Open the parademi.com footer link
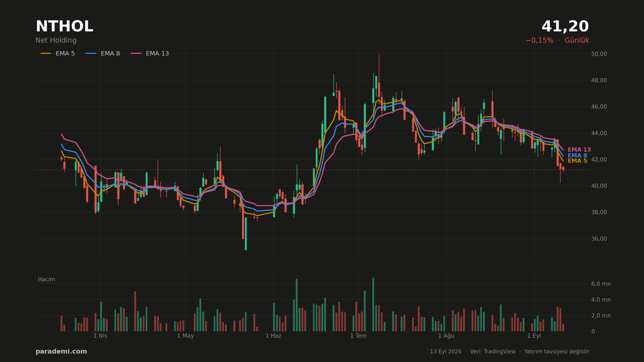The image size is (644, 362). click(x=61, y=352)
